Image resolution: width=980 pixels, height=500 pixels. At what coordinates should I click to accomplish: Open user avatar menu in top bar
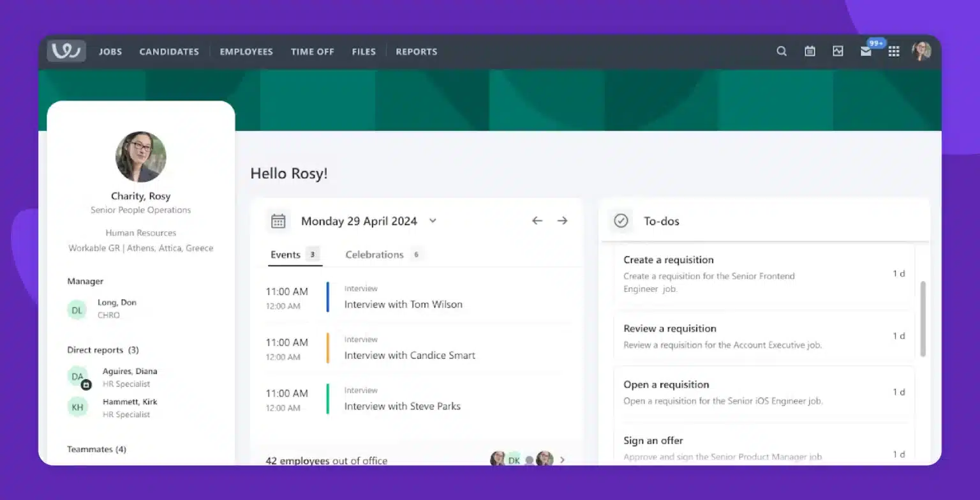[921, 51]
